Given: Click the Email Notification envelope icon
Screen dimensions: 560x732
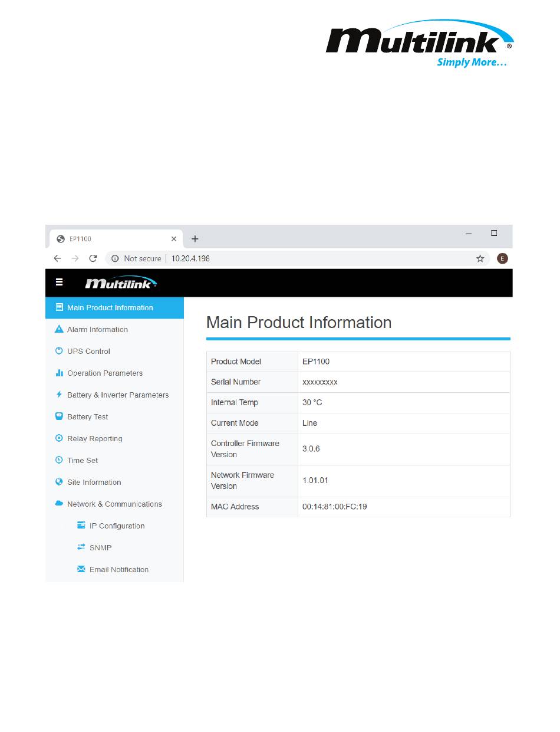Looking at the screenshot, I should click(81, 569).
